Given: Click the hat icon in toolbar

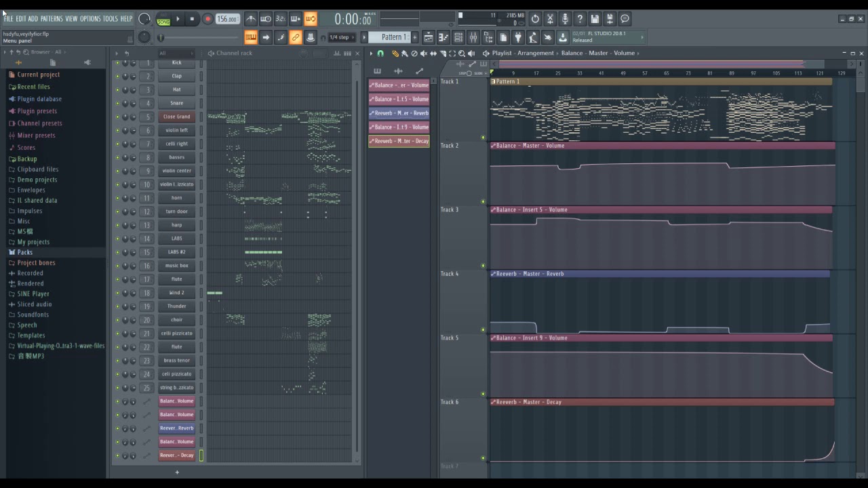Looking at the screenshot, I should [x=311, y=37].
